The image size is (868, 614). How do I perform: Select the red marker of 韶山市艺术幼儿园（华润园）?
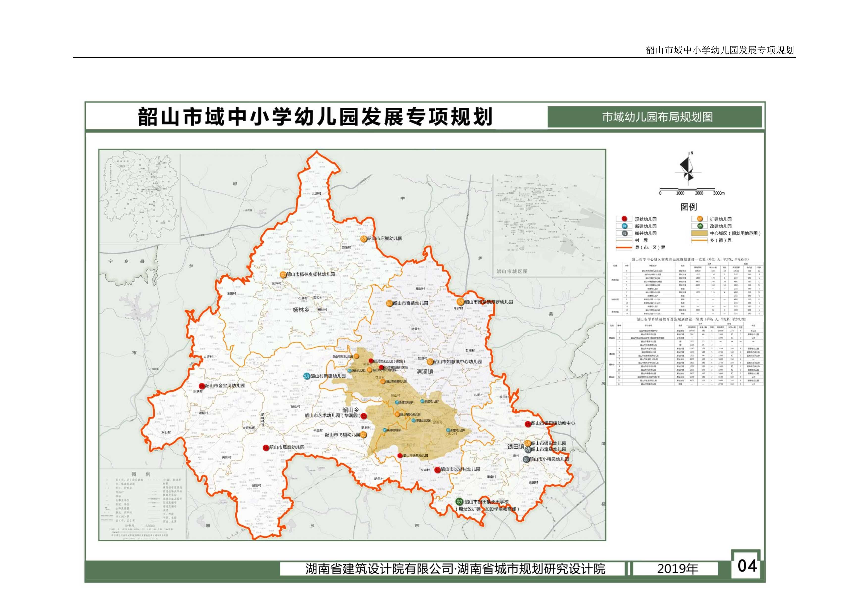click(363, 416)
